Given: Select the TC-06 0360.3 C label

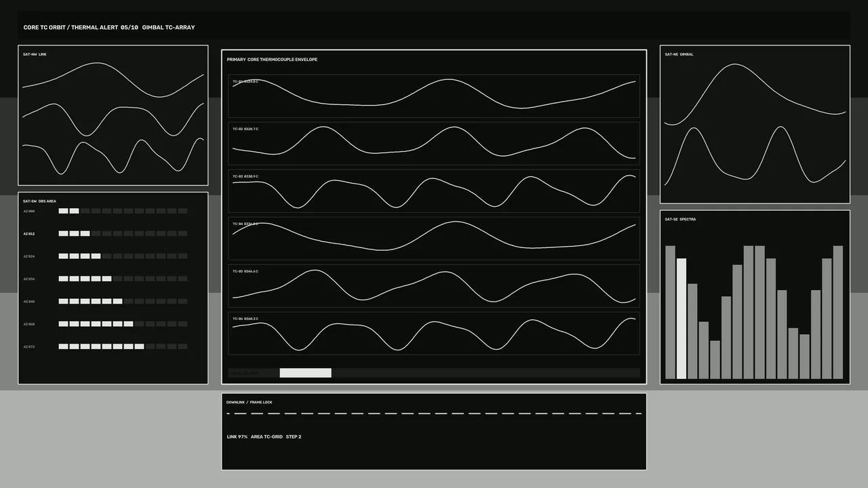Looking at the screenshot, I should [x=245, y=319].
